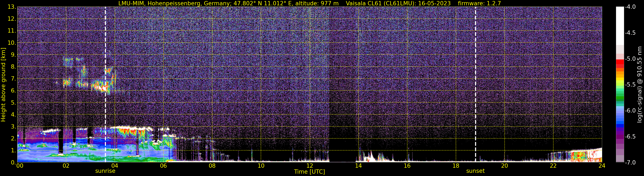Click the '12' time tick label
The image size is (644, 176).
(x=310, y=166)
